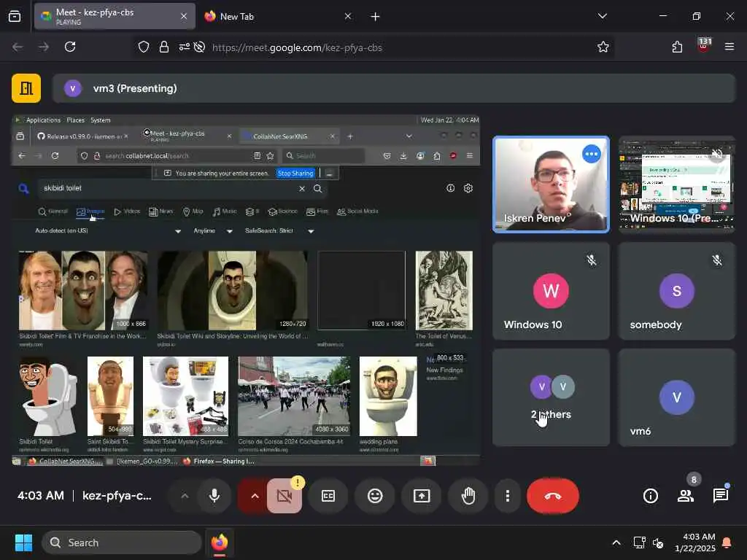
Task: Click the address bar URL
Action: click(297, 47)
